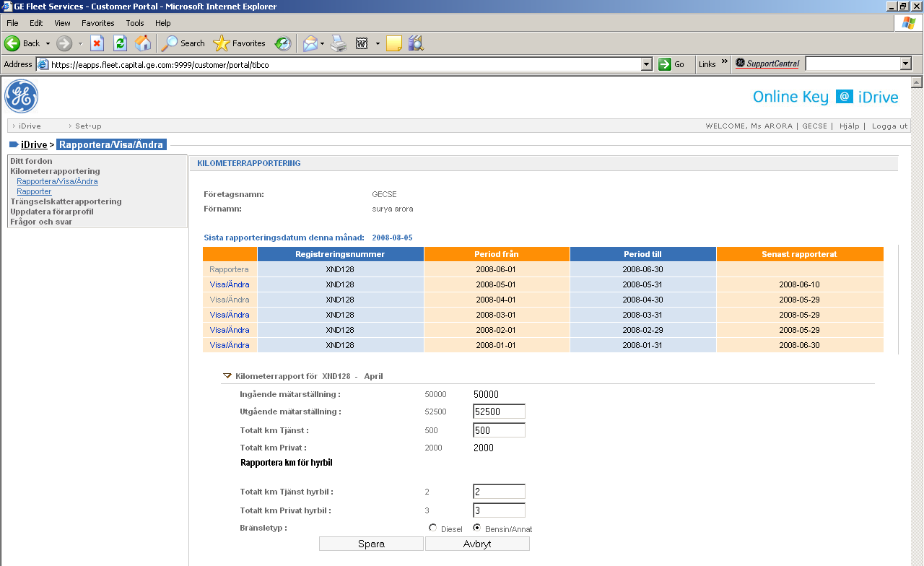The width and height of the screenshot is (924, 566).
Task: Click Totalt km Tjänst hyrbil input field
Action: [x=499, y=492]
